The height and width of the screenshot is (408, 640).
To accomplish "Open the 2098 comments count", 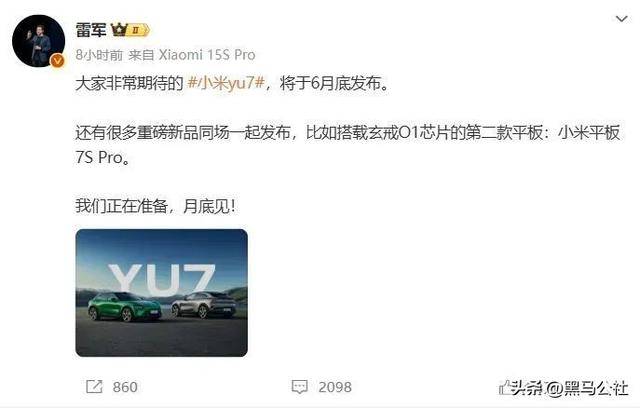I will pos(335,387).
